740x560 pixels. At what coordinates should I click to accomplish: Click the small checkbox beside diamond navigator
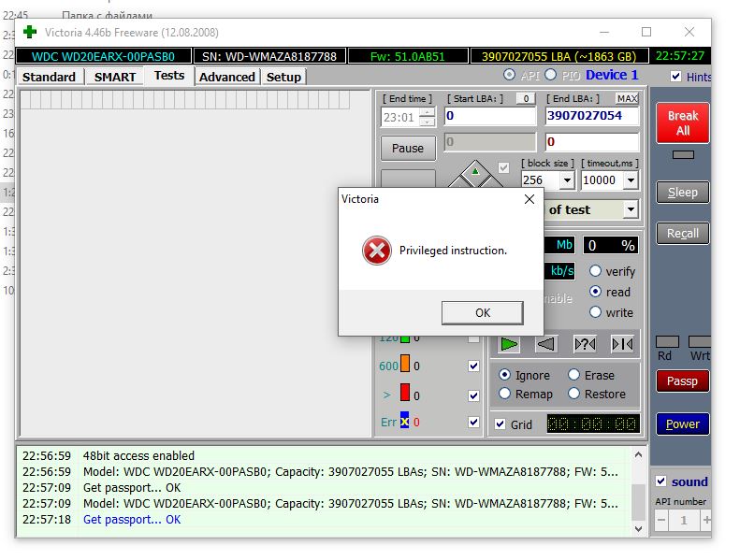coord(503,167)
